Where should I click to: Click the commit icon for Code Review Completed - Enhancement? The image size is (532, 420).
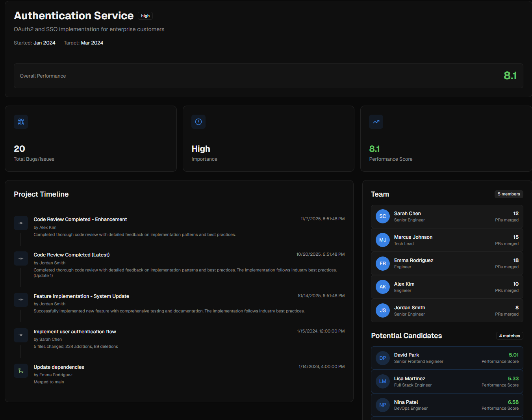tap(21, 223)
